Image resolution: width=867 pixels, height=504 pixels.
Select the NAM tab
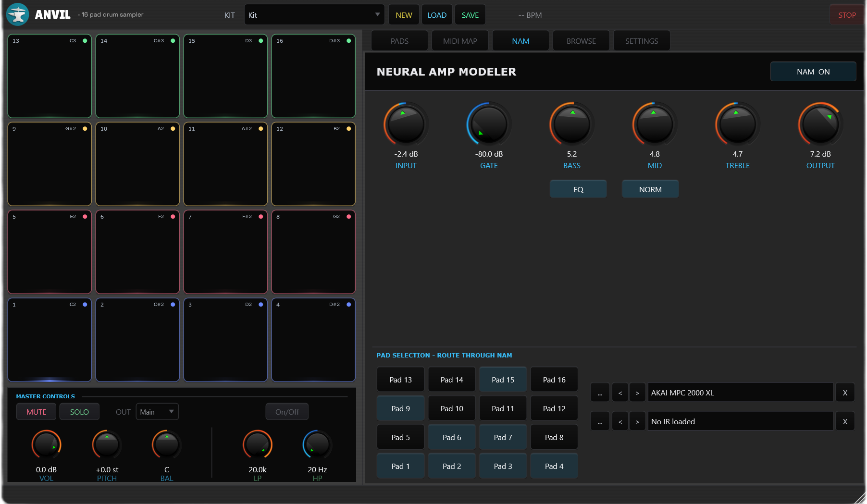pos(520,41)
